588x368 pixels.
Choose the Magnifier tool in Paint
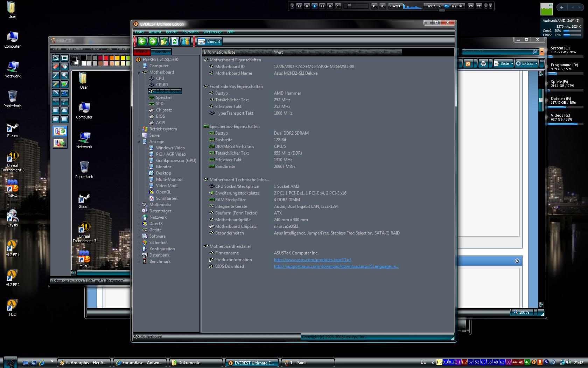pos(64,75)
